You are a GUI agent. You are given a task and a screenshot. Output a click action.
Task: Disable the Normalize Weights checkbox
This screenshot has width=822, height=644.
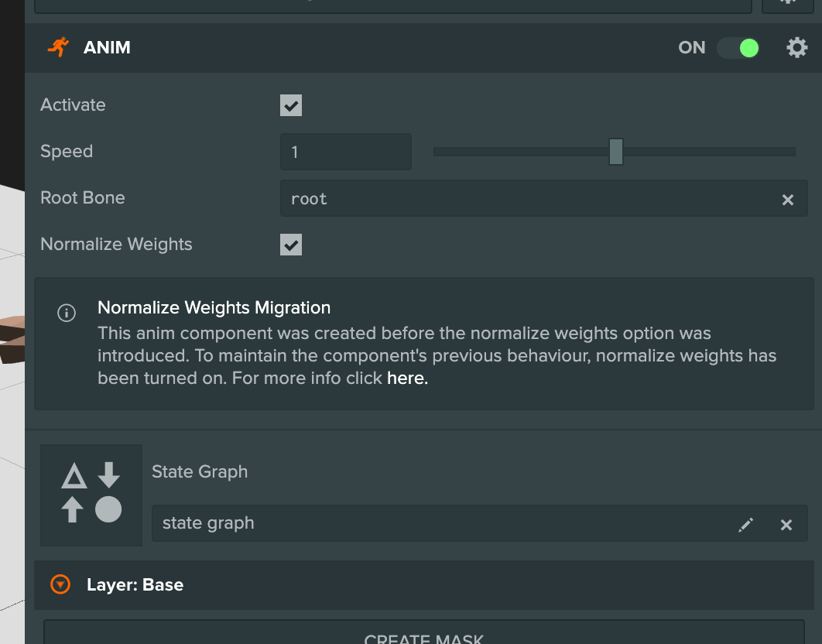pyautogui.click(x=290, y=244)
